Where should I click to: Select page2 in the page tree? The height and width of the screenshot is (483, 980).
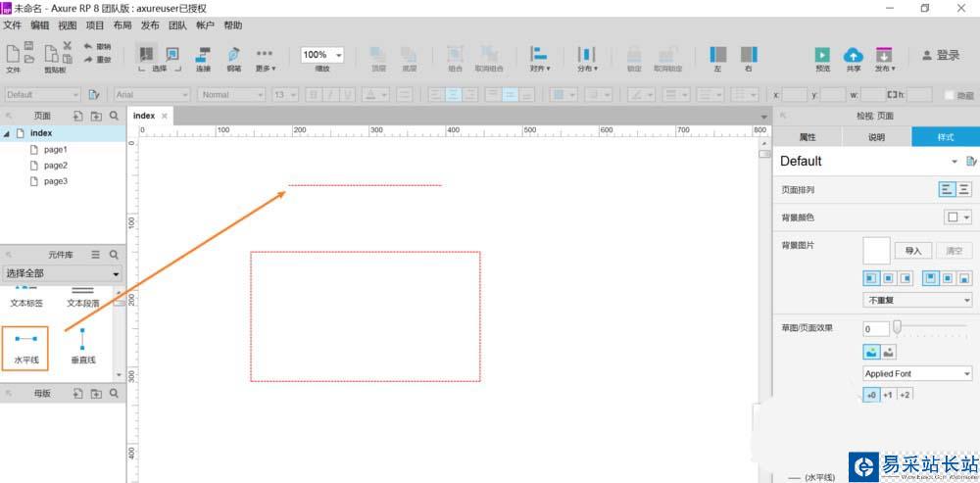[x=56, y=166]
